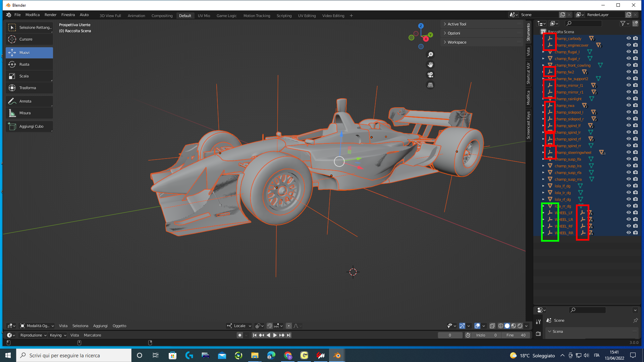The image size is (644, 362).
Task: Open Modalità Oggetto mode dropdown
Action: coord(37,326)
